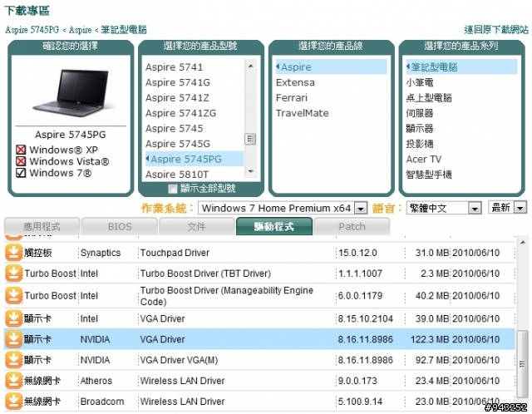Select Aspire 5745 model
The height and width of the screenshot is (414, 532).
tap(174, 128)
